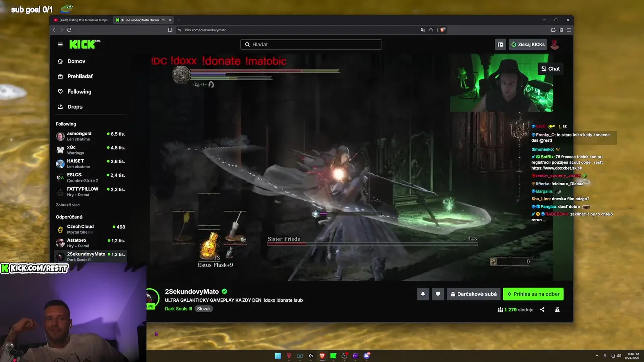Open the Brave browser taskbar icon
This screenshot has width=644, height=362.
[322, 356]
